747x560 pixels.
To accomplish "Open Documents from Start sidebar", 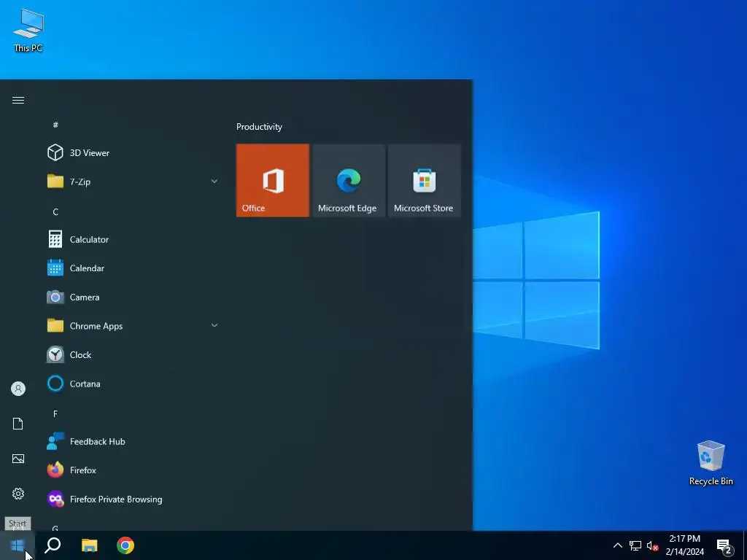I will click(18, 424).
